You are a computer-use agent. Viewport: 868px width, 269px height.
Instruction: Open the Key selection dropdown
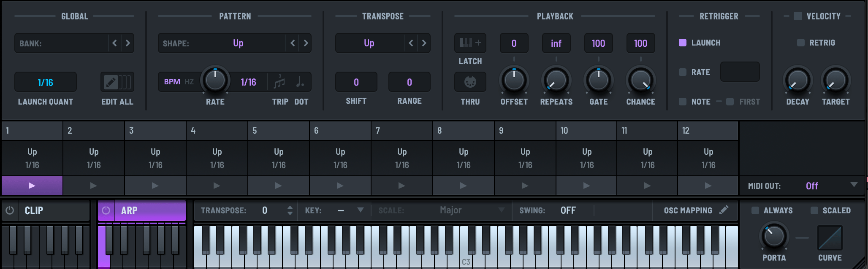click(360, 210)
